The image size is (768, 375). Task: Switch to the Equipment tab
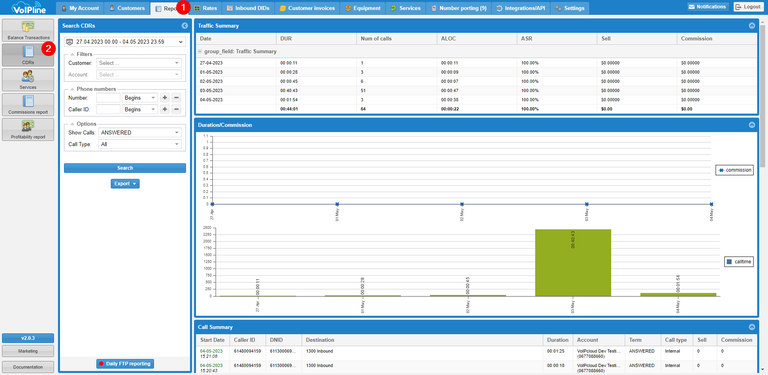click(x=362, y=8)
